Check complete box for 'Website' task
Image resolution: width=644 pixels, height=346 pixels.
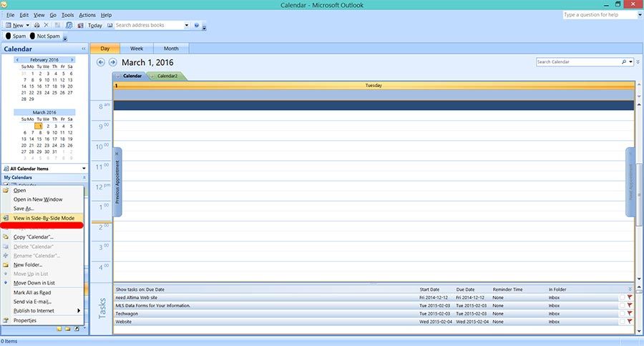point(623,322)
